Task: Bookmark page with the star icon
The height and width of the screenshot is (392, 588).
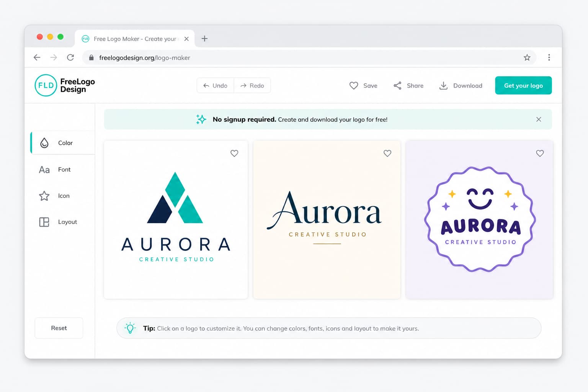Action: click(527, 57)
